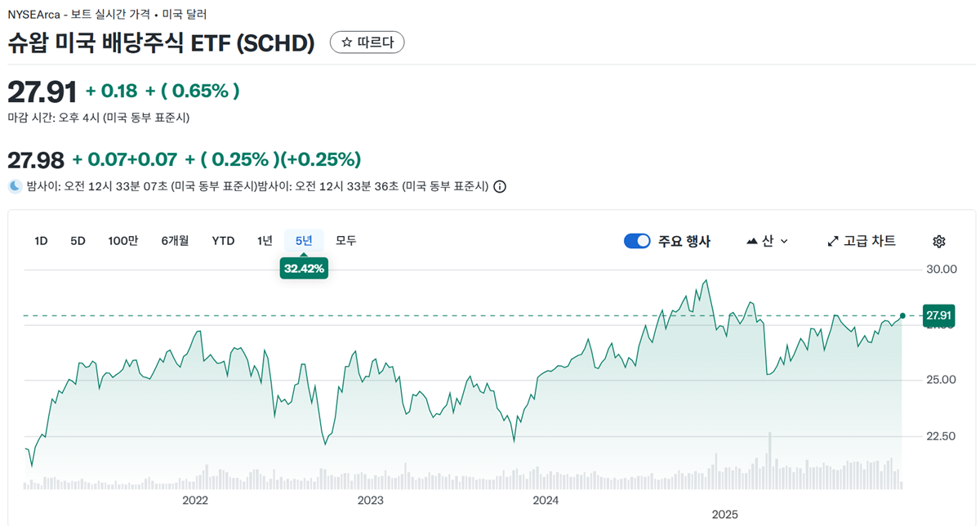Open the 고급 차트 advanced chart link

pos(862,241)
